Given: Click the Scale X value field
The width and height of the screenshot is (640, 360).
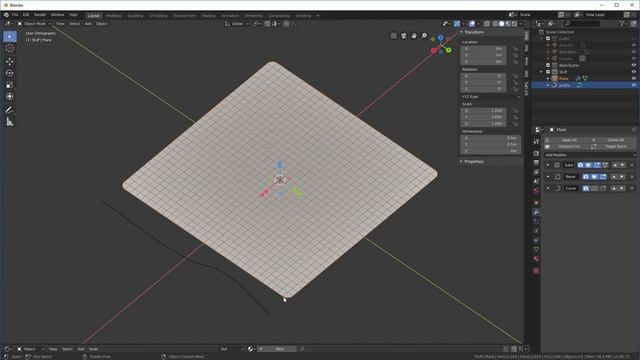Looking at the screenshot, I should point(484,111).
